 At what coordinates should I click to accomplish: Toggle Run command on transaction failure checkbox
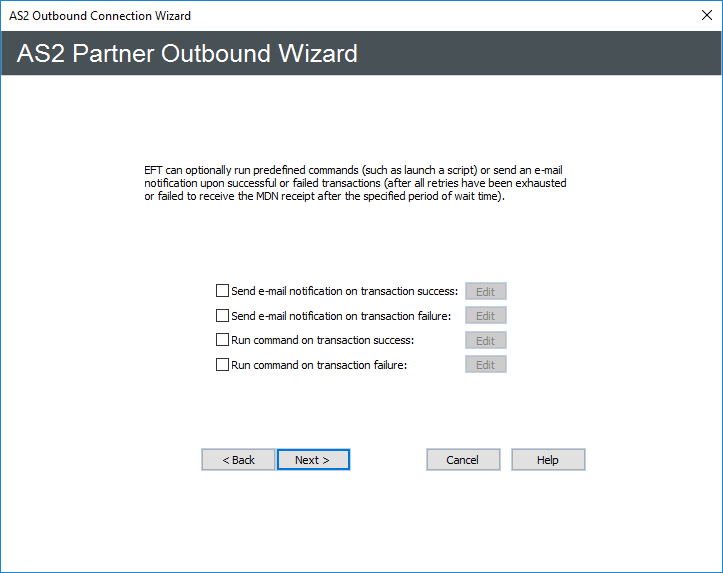(222, 365)
